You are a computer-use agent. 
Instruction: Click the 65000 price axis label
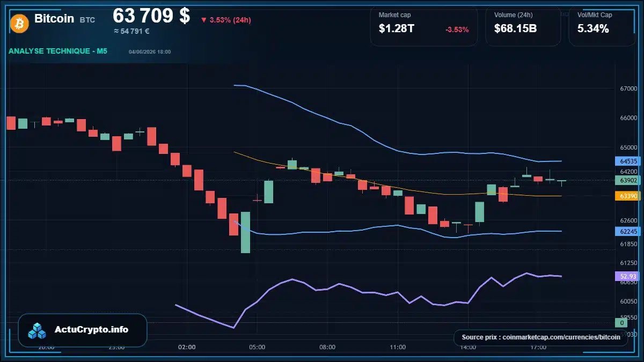tap(628, 147)
